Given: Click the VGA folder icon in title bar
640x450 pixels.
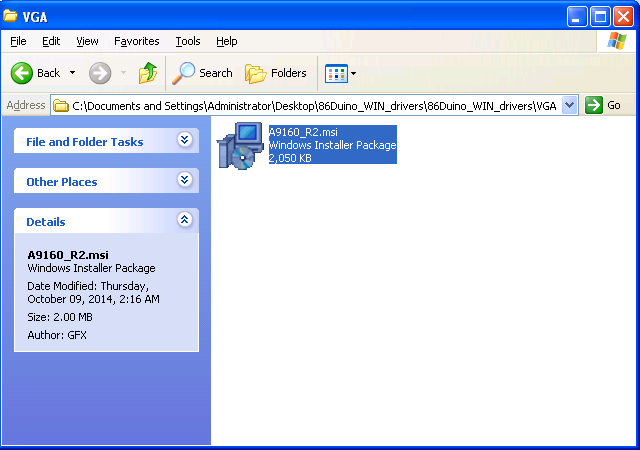Looking at the screenshot, I should [10, 16].
